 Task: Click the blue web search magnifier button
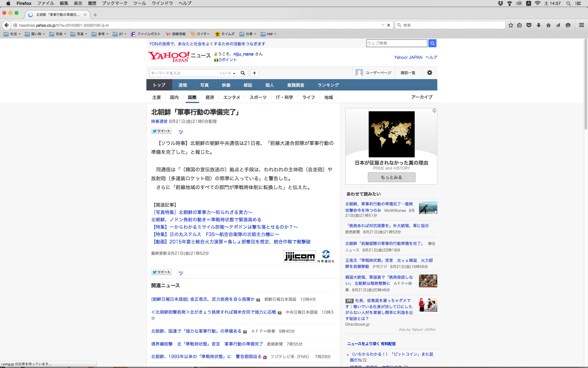coord(432,43)
